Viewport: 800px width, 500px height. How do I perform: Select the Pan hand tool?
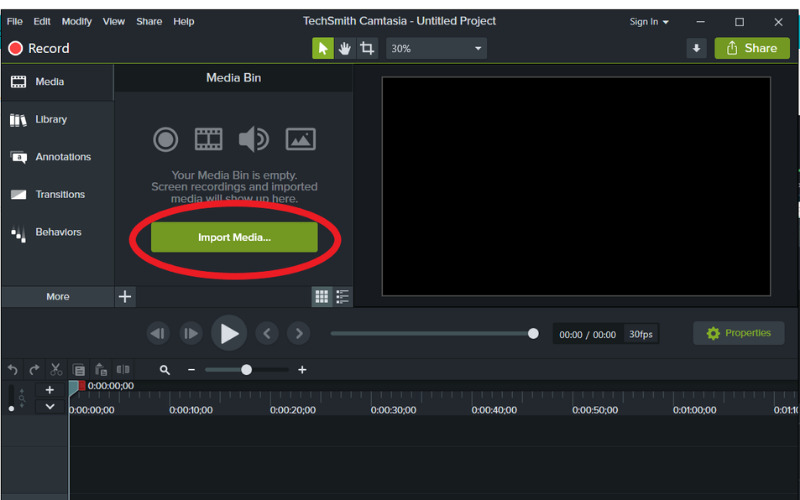pos(345,48)
